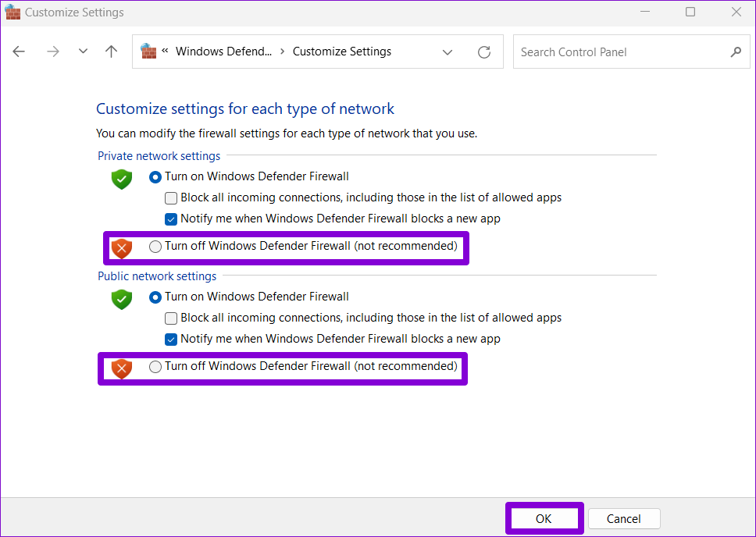Open recent locations chevron next to forward arrow
756x537 pixels.
coord(83,51)
